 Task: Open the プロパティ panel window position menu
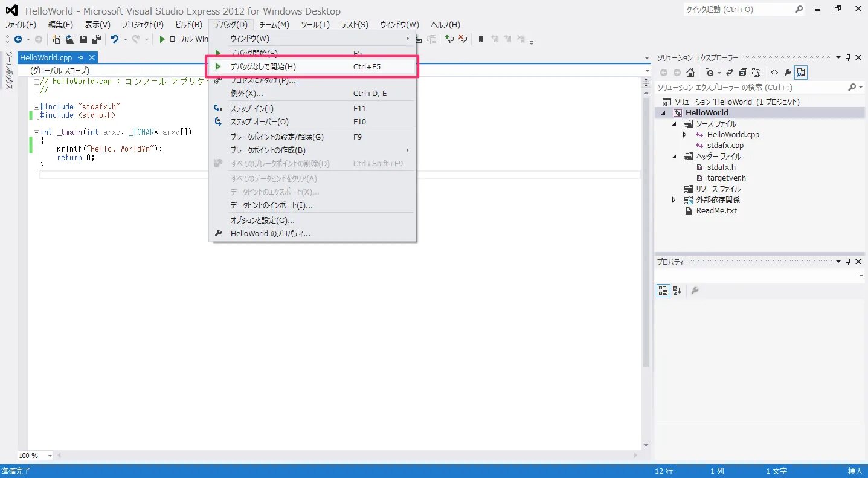point(838,262)
